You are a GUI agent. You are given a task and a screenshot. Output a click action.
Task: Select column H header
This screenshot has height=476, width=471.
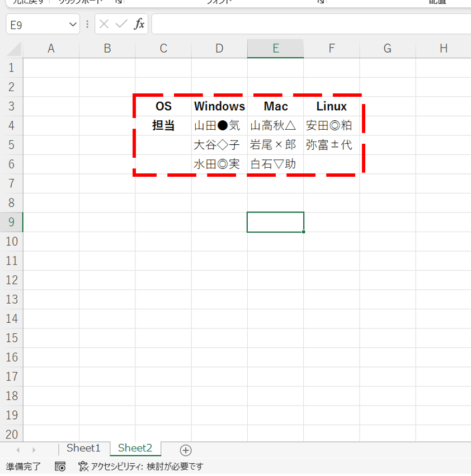[x=444, y=49]
